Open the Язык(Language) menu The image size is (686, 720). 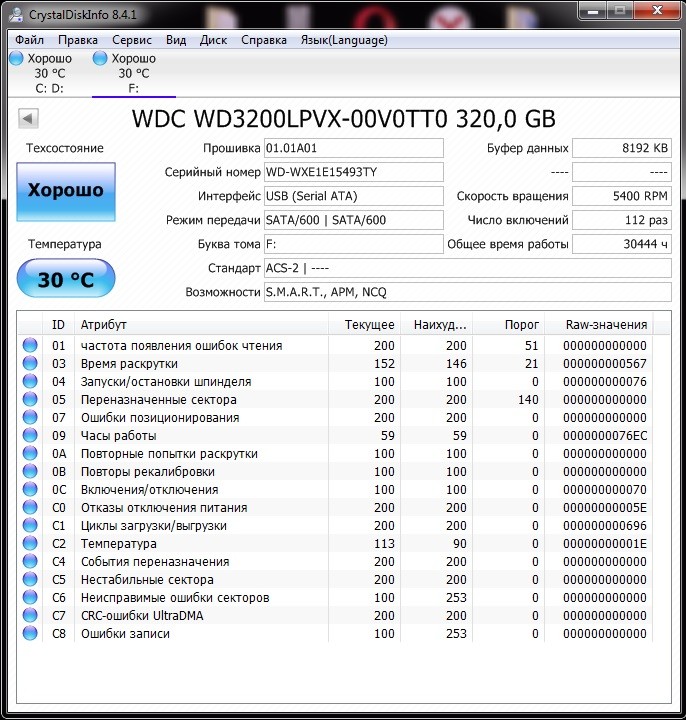pos(344,40)
